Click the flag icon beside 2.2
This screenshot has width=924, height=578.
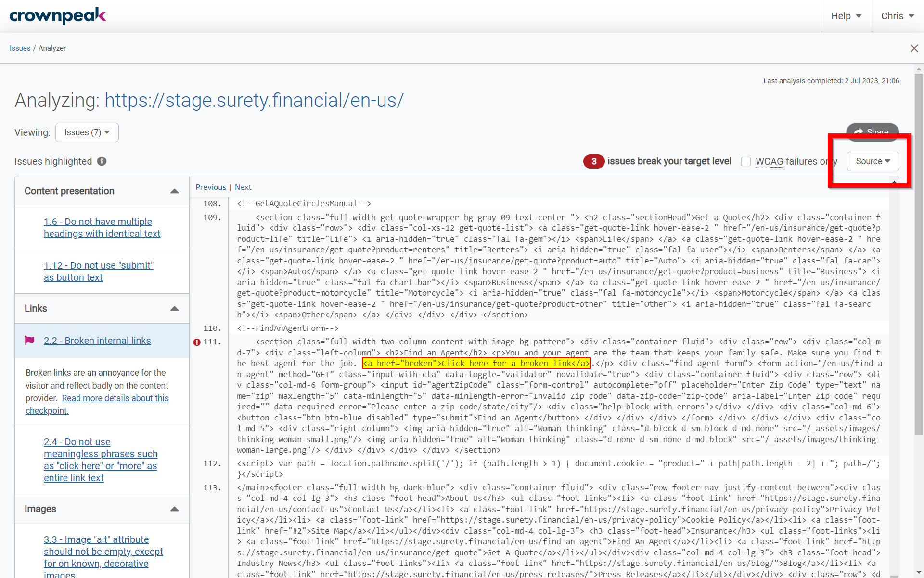29,341
